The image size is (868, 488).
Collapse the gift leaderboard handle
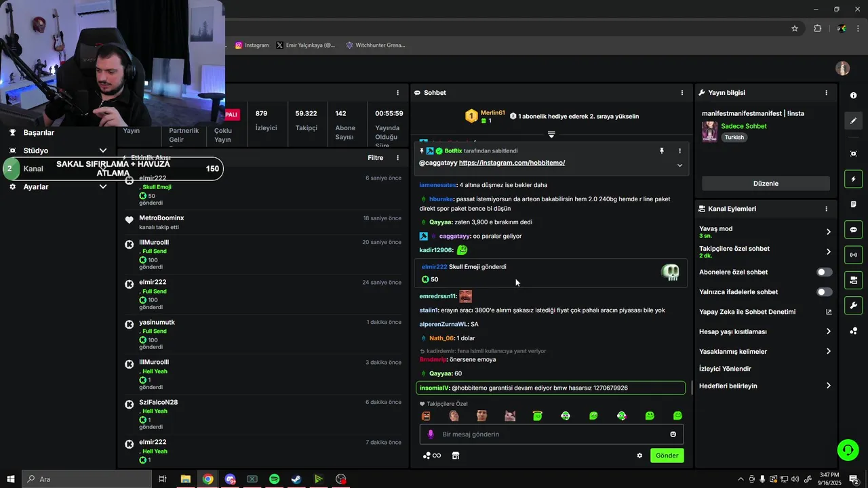[x=551, y=135]
